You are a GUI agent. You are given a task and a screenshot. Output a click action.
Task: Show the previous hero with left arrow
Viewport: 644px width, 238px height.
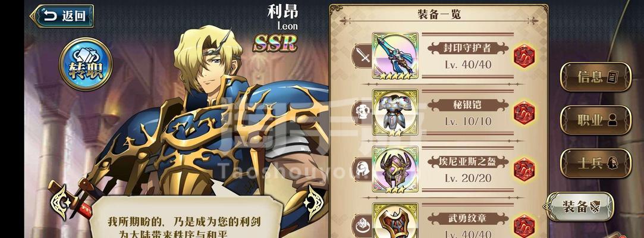[x=59, y=202]
